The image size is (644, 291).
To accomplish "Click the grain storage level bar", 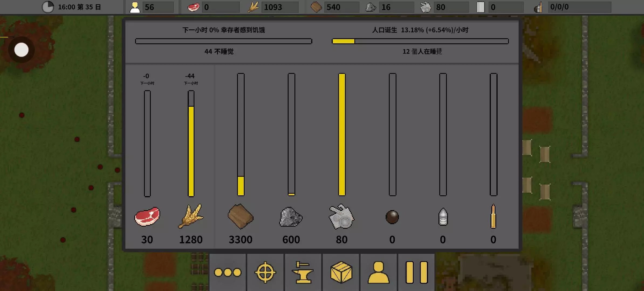I will coord(191,144).
